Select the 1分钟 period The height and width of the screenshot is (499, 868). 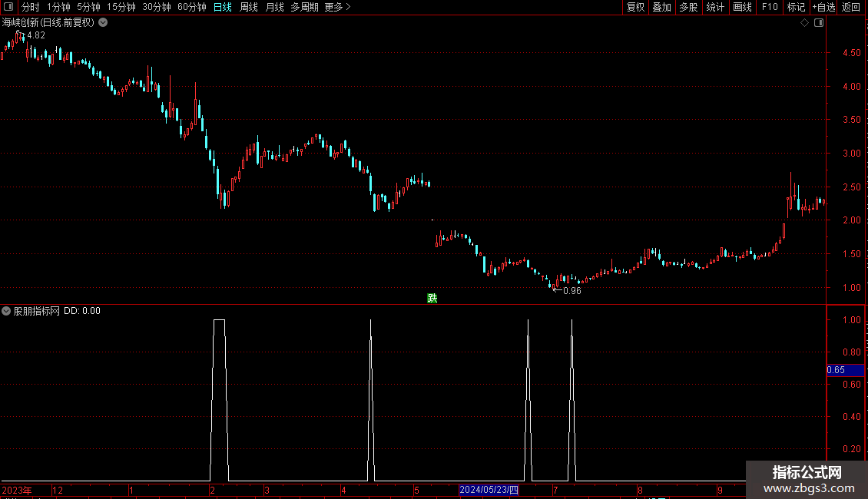(x=58, y=7)
